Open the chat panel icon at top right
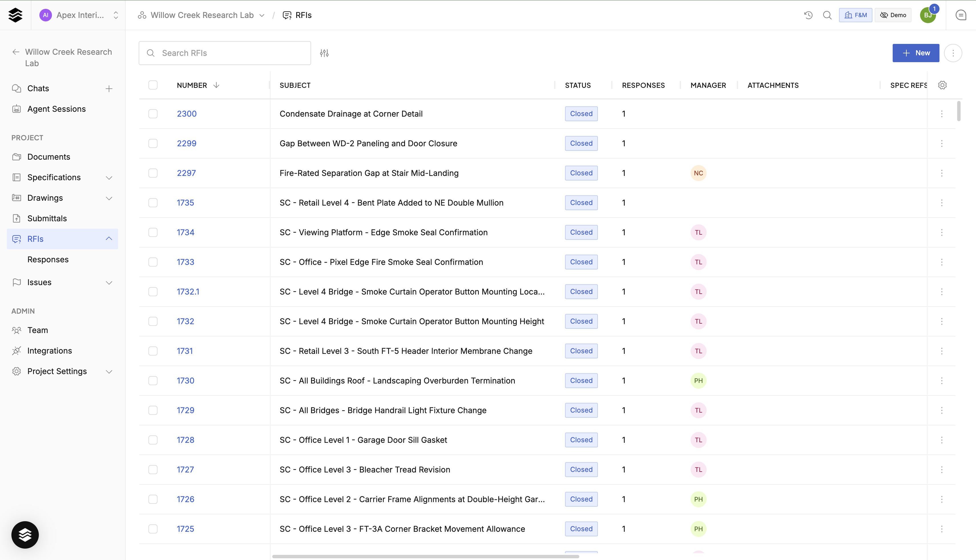Screen dimensions: 976x560 [x=961, y=15]
